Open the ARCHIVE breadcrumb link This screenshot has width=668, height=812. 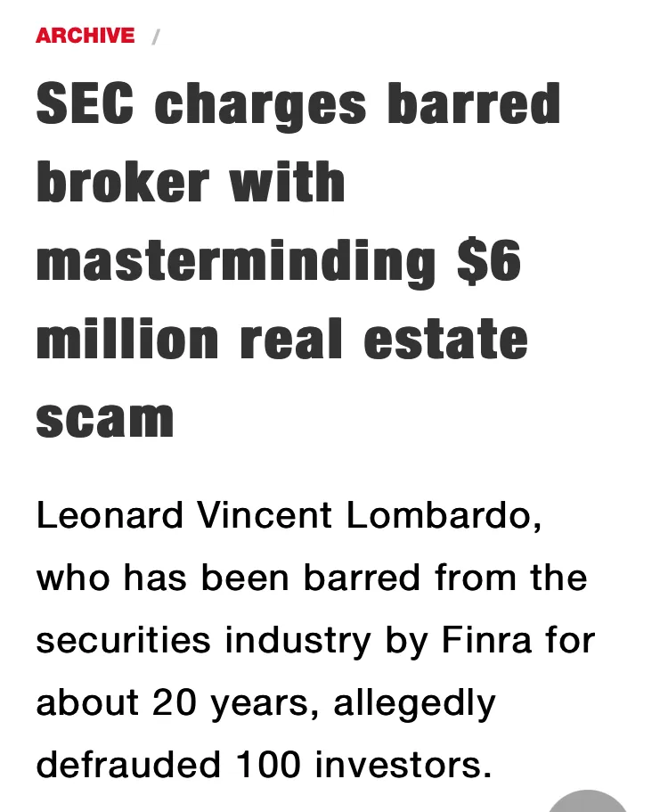pyautogui.click(x=86, y=36)
